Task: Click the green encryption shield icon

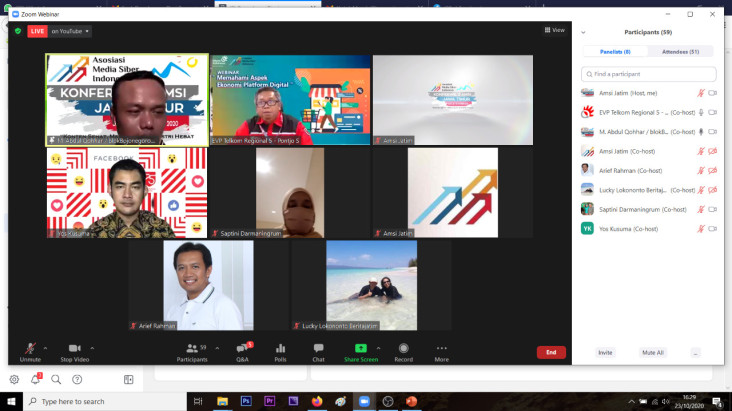Action: [18, 31]
